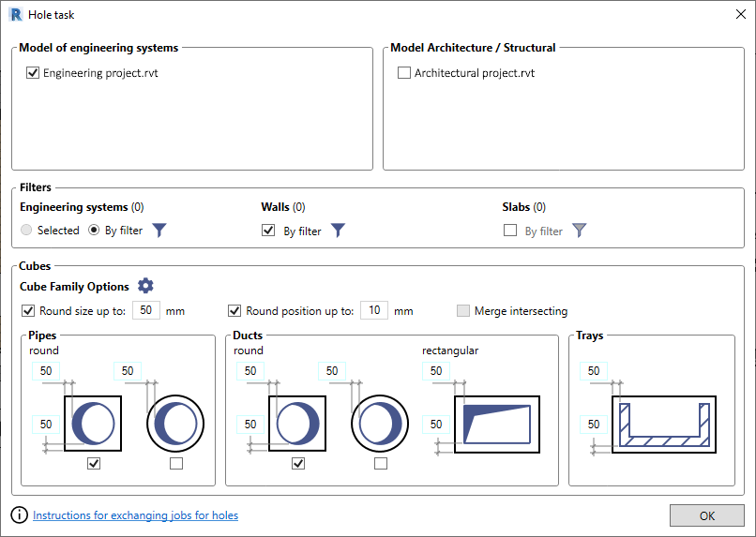Uncheck Engineering project.rvt model
Image resolution: width=756 pixels, height=537 pixels.
33,73
